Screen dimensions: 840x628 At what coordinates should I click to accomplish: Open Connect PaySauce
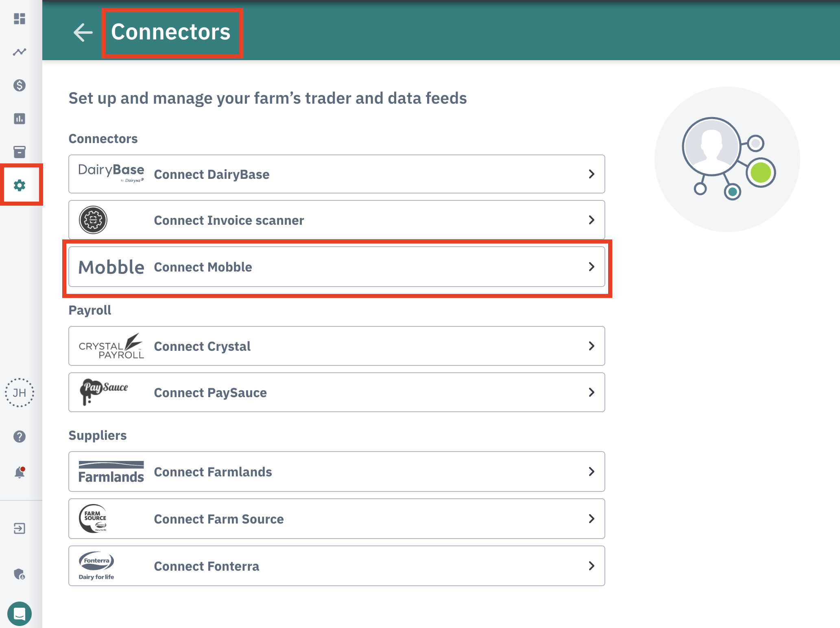click(337, 392)
